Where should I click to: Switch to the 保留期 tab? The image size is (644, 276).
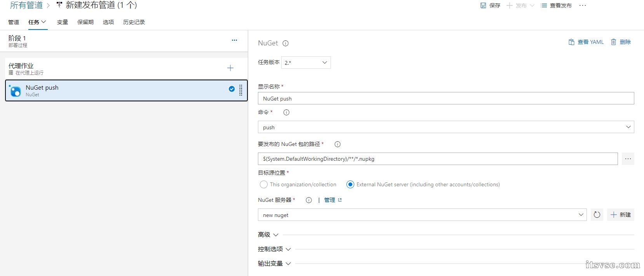coord(85,22)
